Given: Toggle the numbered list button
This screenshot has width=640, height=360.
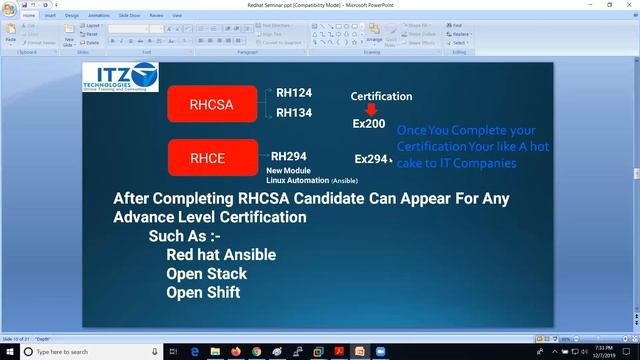Looking at the screenshot, I should coord(214,29).
